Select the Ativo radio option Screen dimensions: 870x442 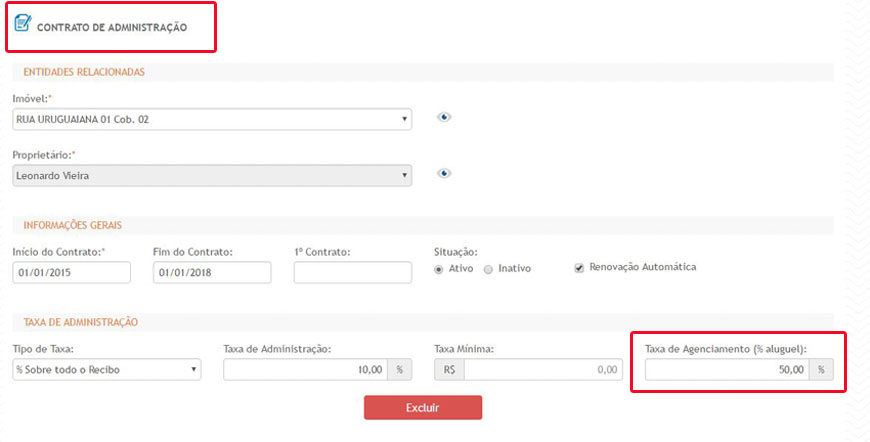pyautogui.click(x=439, y=269)
